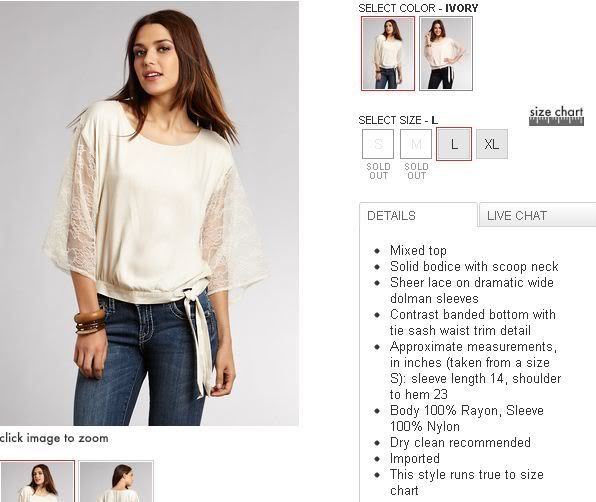Click the 'Dry clean recommended' detail line
Image resolution: width=596 pixels, height=502 pixels.
(460, 442)
